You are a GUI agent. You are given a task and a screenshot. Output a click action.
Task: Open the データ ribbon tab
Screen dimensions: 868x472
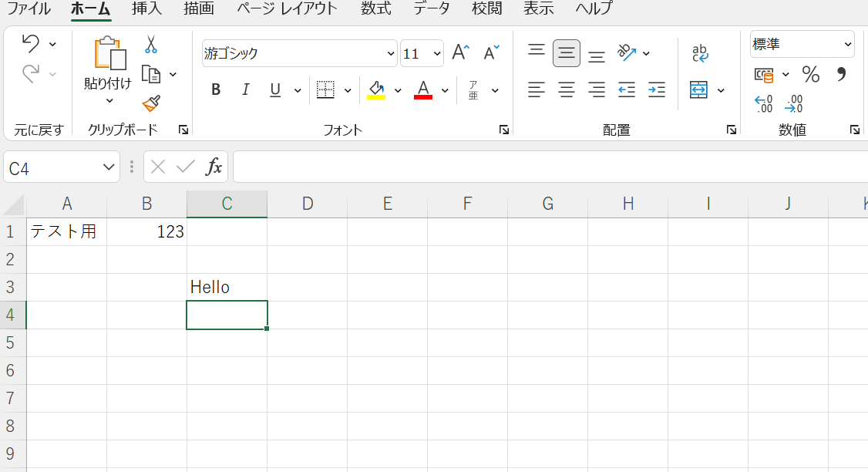[431, 10]
